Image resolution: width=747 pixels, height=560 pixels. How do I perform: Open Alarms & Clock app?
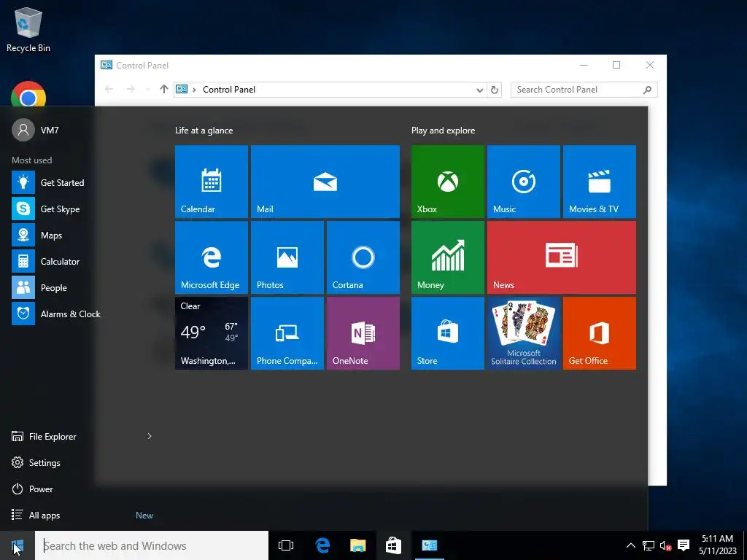[55, 314]
